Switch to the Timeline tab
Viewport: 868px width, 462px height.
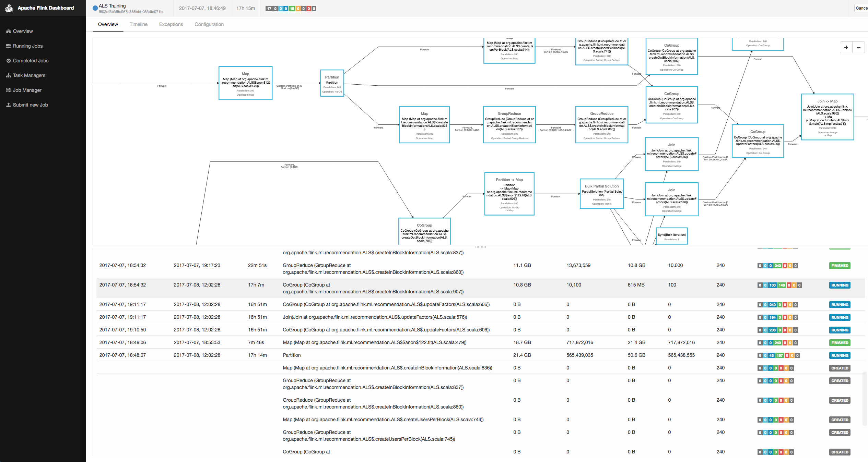click(x=138, y=24)
